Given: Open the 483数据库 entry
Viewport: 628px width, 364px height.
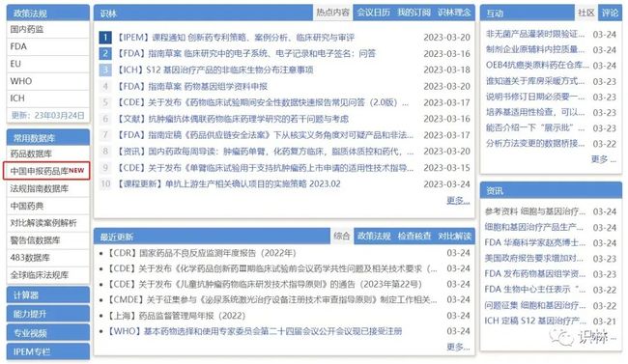Looking at the screenshot, I should pyautogui.click(x=30, y=258).
